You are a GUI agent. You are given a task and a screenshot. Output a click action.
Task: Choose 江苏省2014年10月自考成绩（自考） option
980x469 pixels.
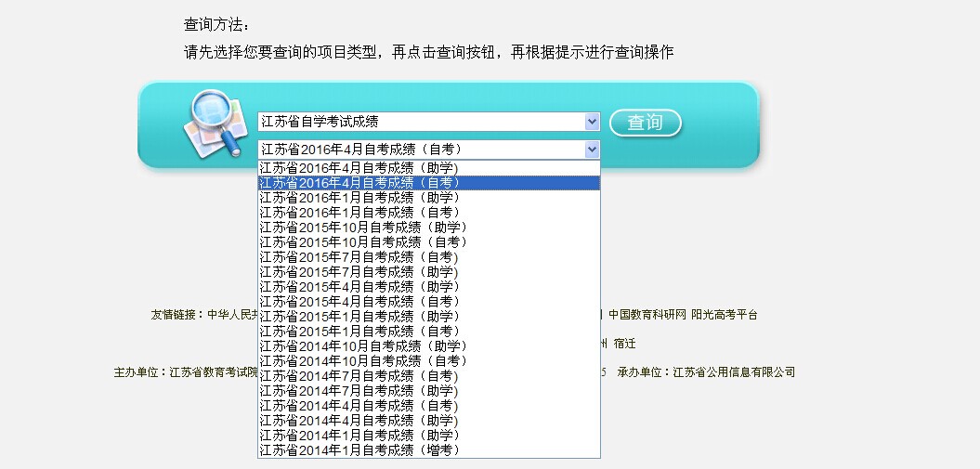click(429, 361)
